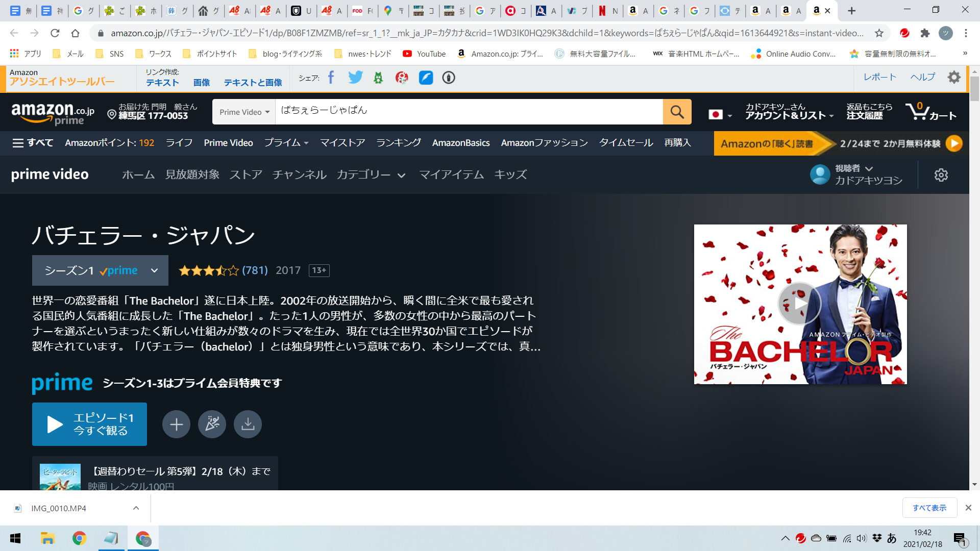Click the すべて表示 downloads button
The image size is (980, 551).
click(929, 508)
